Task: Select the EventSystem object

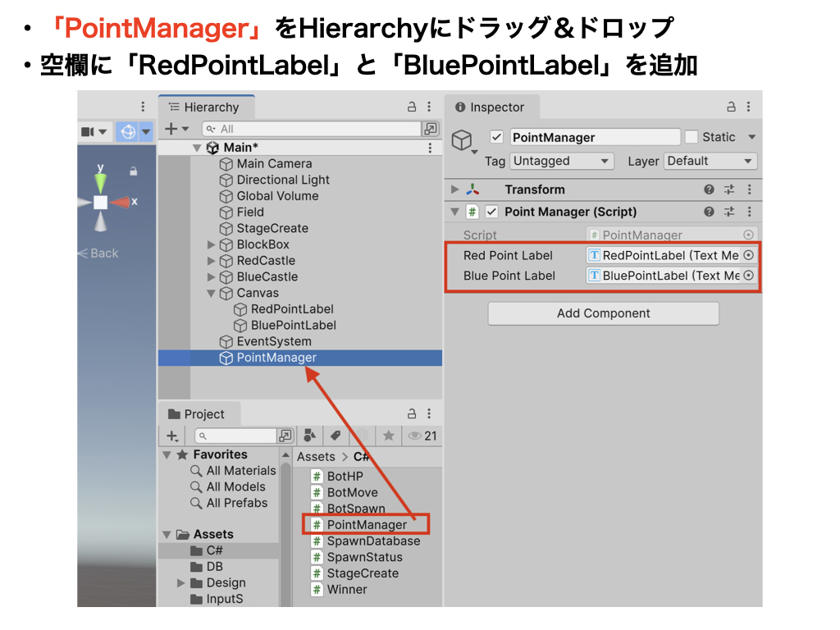Action: 273,341
